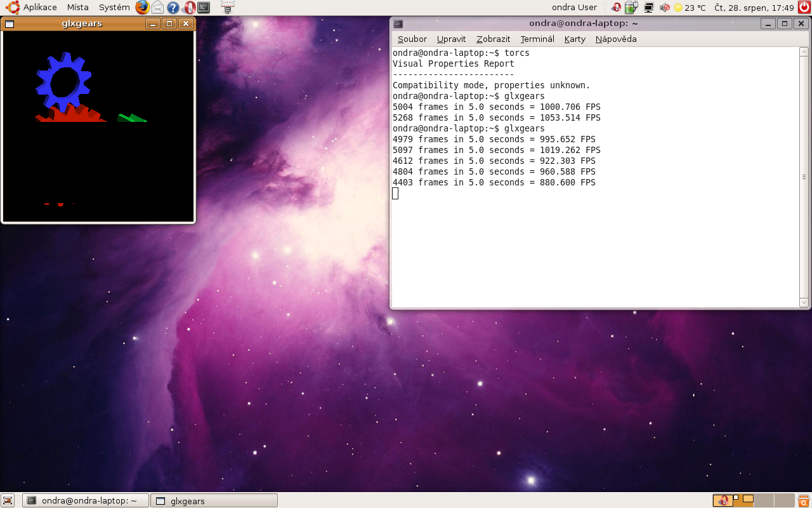Click the blue gear in glxgears
The image size is (812, 508).
coord(62,83)
